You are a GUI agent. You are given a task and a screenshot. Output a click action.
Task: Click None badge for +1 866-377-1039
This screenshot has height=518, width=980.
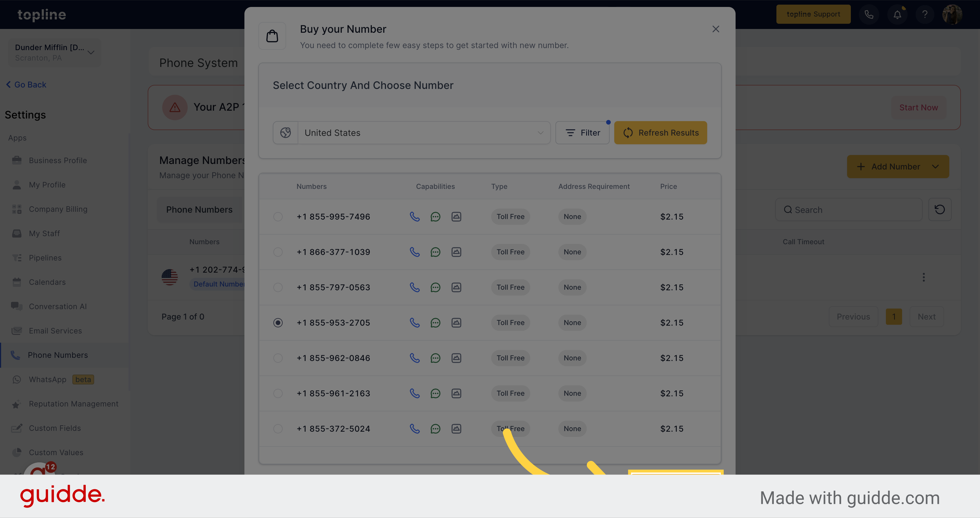[x=572, y=252]
